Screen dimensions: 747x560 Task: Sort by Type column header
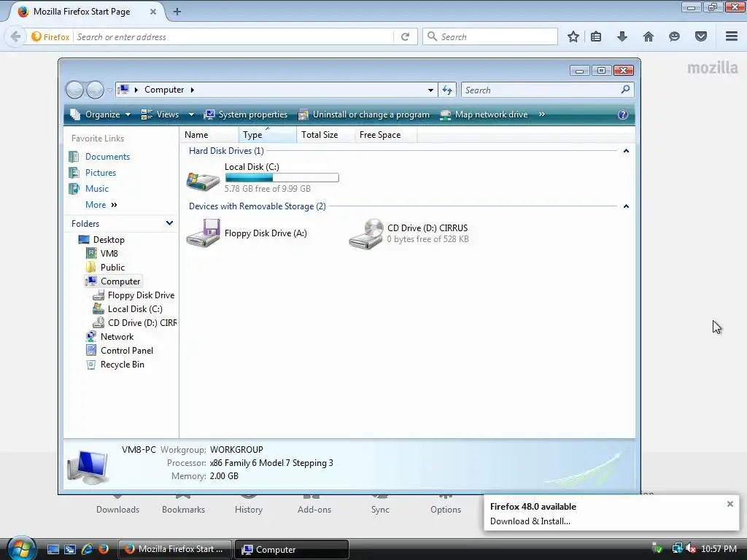(x=268, y=135)
